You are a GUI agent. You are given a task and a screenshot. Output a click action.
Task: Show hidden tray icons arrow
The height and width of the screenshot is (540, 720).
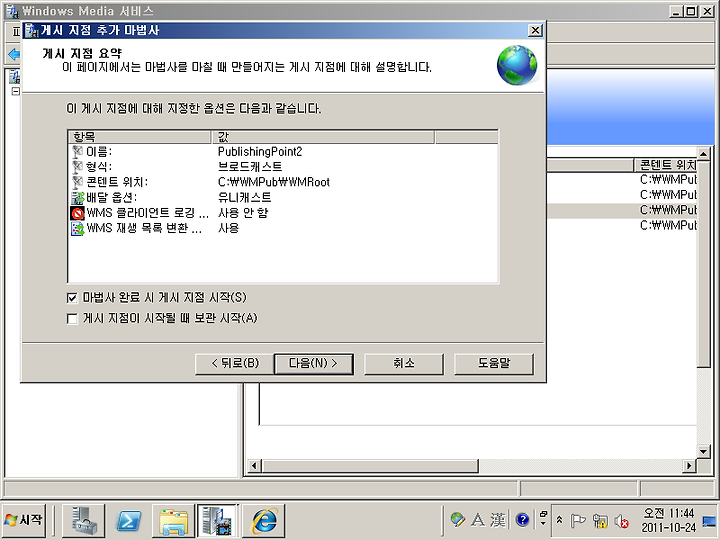pyautogui.click(x=559, y=520)
